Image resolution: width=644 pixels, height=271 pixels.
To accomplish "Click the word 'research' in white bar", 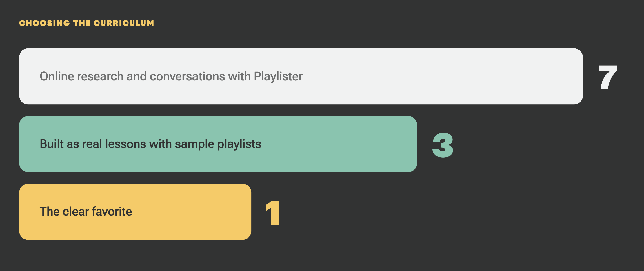I will (x=100, y=76).
